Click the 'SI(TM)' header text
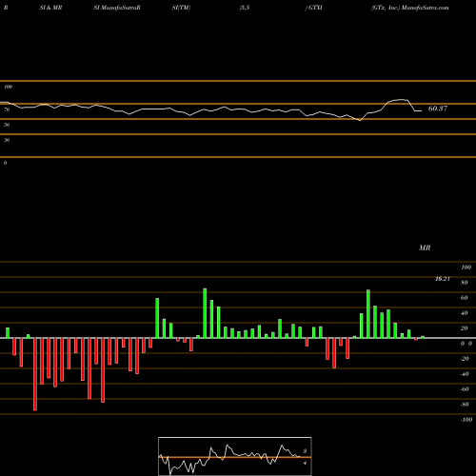 pyautogui.click(x=181, y=8)
